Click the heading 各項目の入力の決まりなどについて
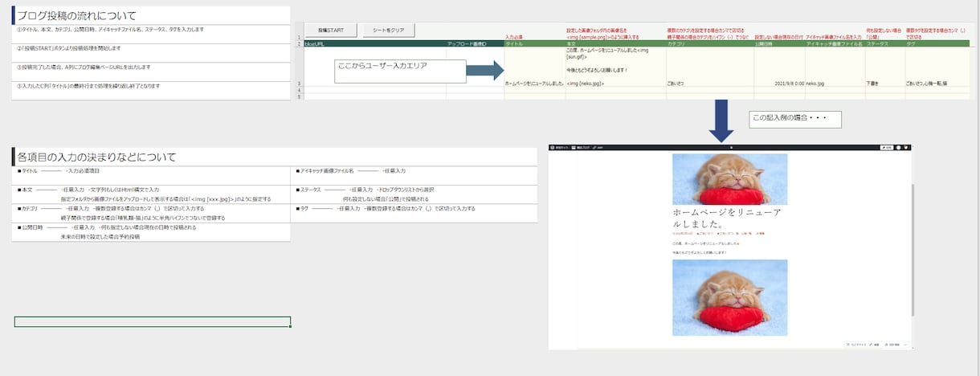 [97, 157]
